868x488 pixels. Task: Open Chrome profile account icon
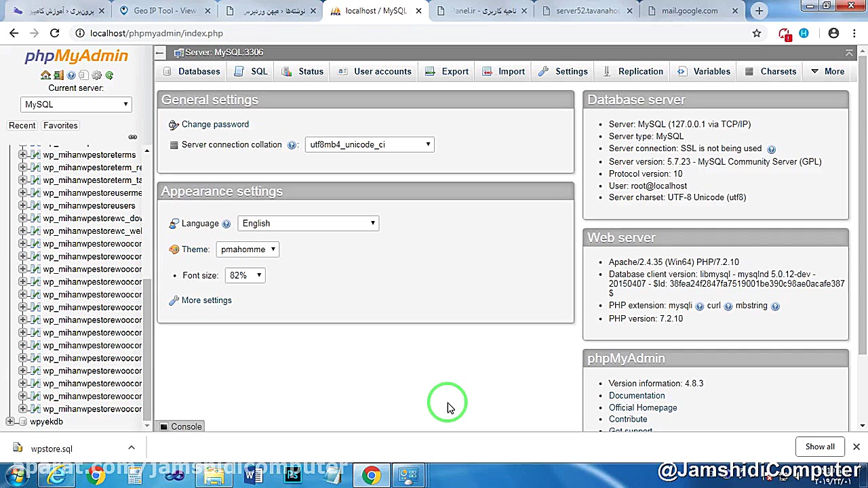click(833, 33)
